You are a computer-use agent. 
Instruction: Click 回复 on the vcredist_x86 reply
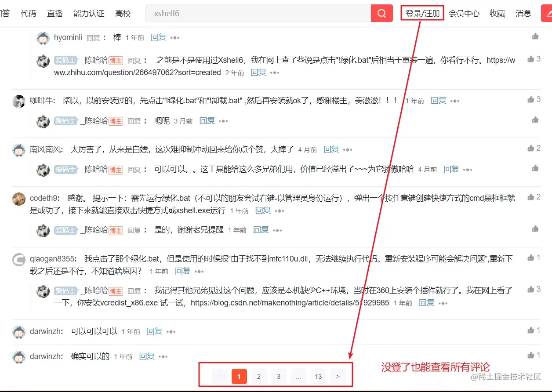pyautogui.click(x=427, y=302)
